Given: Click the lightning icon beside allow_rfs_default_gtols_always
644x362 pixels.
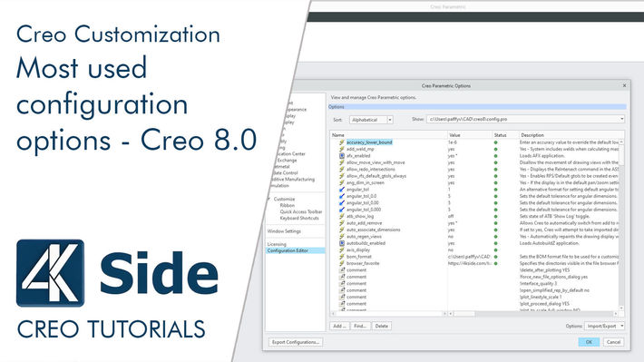Looking at the screenshot, I should (341, 176).
